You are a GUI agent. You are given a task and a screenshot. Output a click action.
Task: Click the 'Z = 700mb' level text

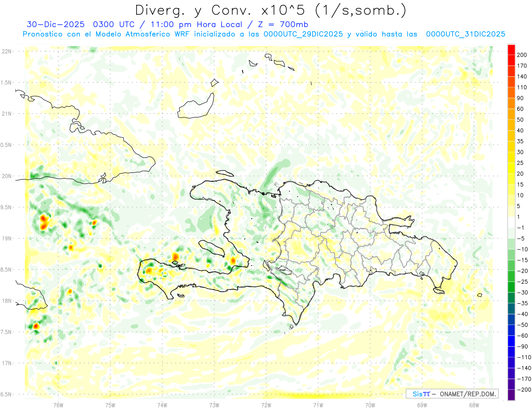pos(282,24)
